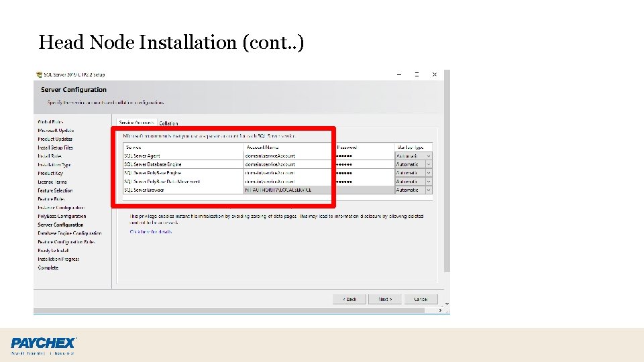
Task: Select Product Key step in sidebar
Action: click(50, 173)
